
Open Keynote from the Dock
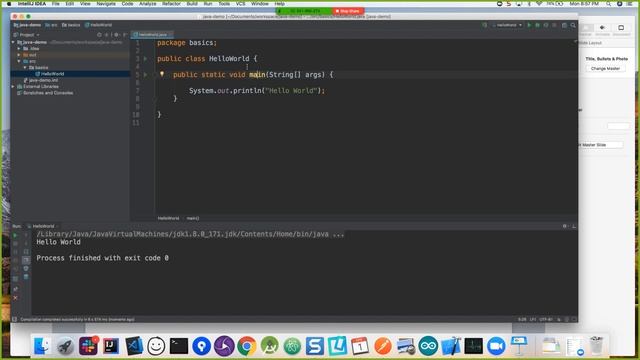(519, 346)
